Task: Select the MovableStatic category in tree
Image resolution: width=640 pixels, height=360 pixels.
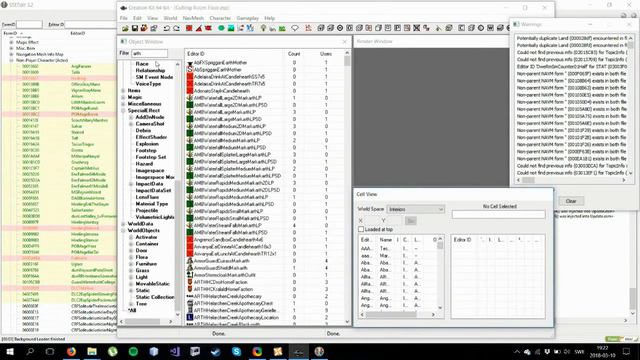Action: tap(152, 284)
